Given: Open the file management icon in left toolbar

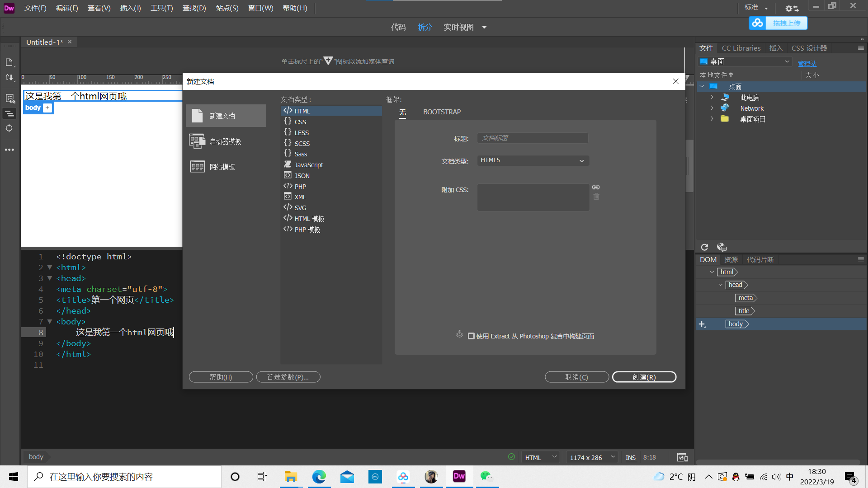Looking at the screenshot, I should click(x=9, y=78).
